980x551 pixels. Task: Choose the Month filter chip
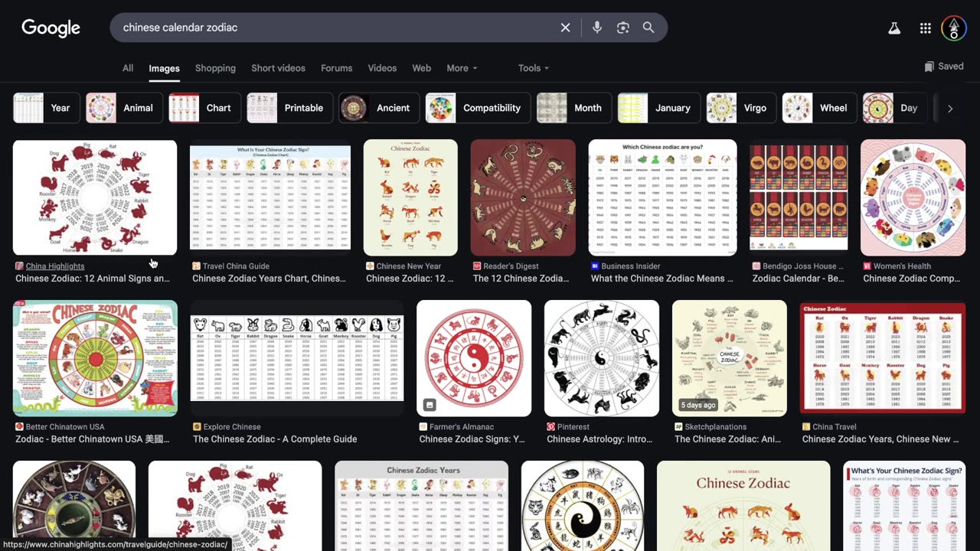click(x=574, y=108)
